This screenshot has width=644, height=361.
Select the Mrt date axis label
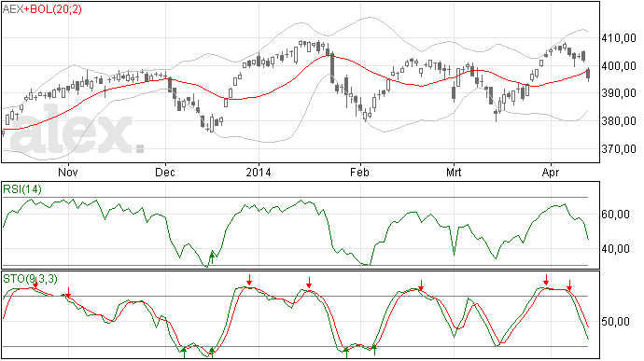[454, 172]
